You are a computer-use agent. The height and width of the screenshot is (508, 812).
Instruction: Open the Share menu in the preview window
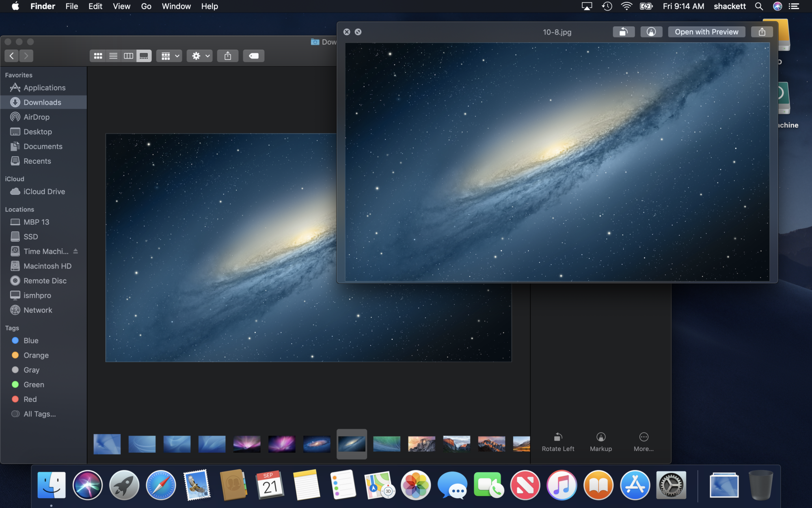(x=762, y=32)
